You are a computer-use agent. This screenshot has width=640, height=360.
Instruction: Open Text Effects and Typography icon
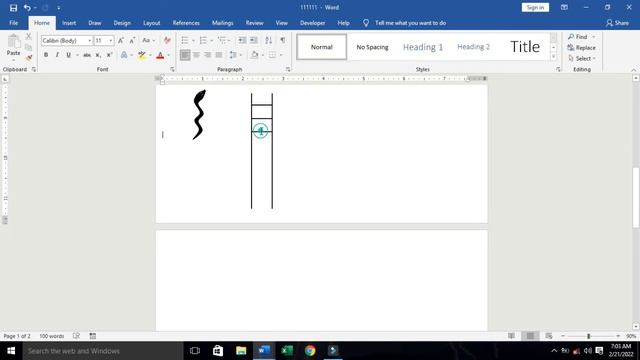(124, 55)
